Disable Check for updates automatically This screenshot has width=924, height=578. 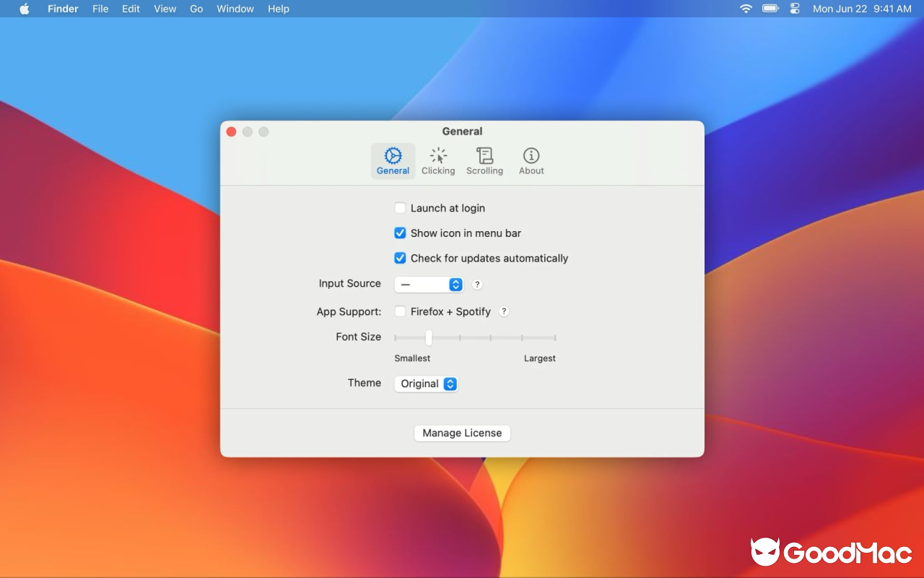click(400, 258)
